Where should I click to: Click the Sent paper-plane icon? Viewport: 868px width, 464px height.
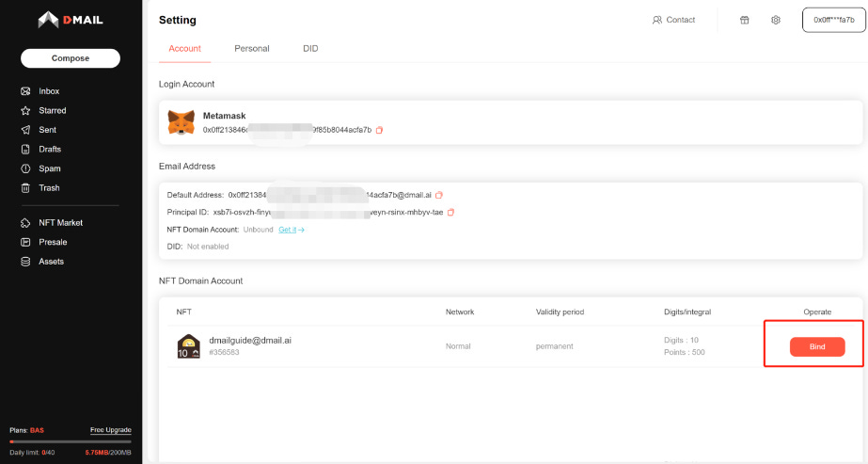(x=25, y=130)
